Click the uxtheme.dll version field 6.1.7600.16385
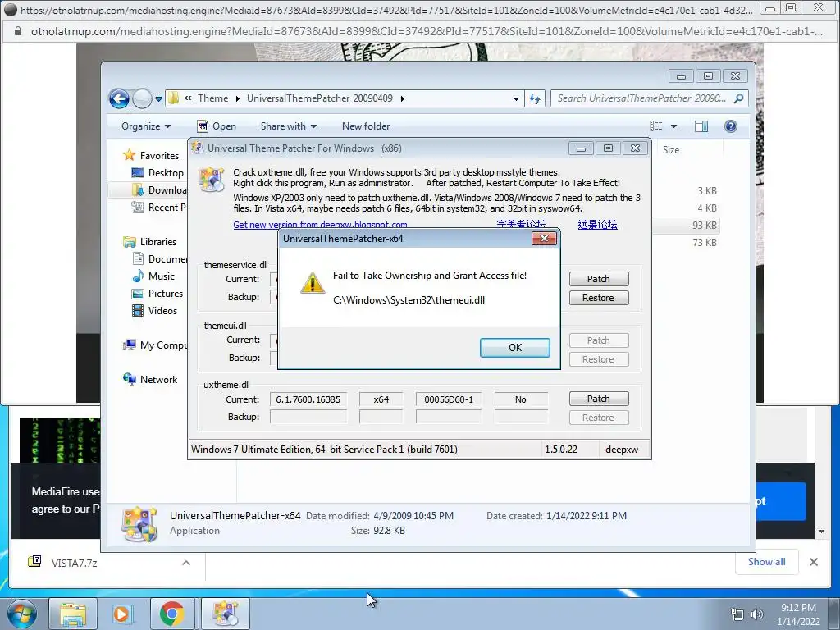Image resolution: width=840 pixels, height=630 pixels. [308, 399]
